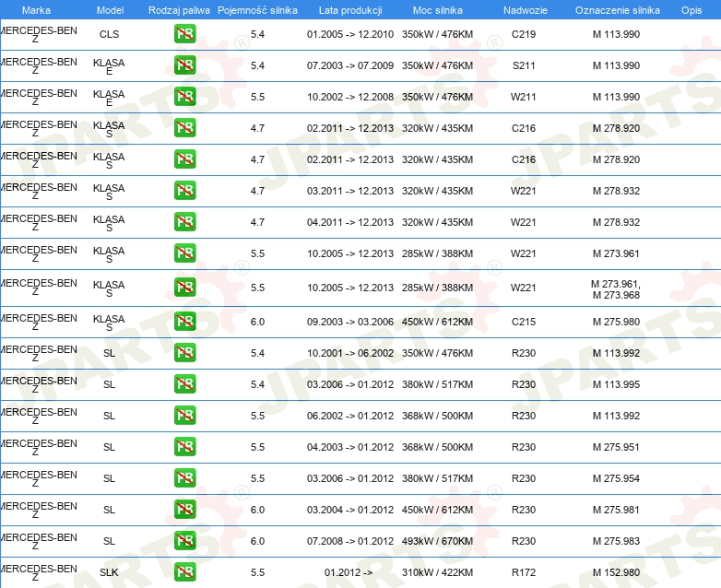Select engine code M 152.980 cell
Viewport: 721px width, 588px height.
pyautogui.click(x=616, y=572)
